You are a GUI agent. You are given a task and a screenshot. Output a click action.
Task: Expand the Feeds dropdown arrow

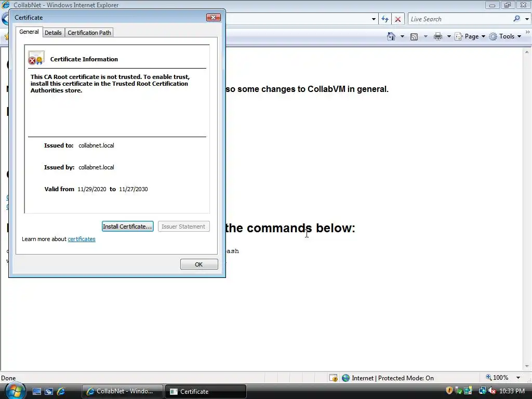point(425,36)
